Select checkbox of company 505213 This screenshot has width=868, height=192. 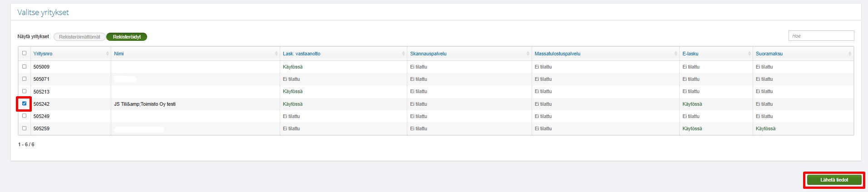pos(25,91)
